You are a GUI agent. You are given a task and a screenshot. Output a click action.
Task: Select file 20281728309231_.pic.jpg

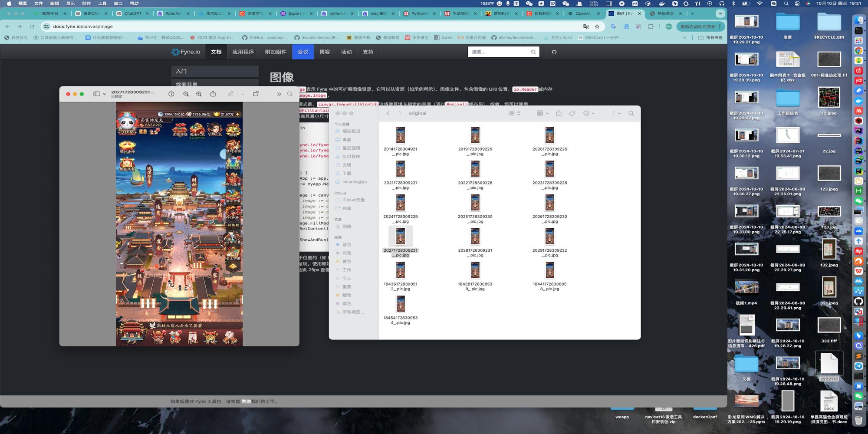475,243
